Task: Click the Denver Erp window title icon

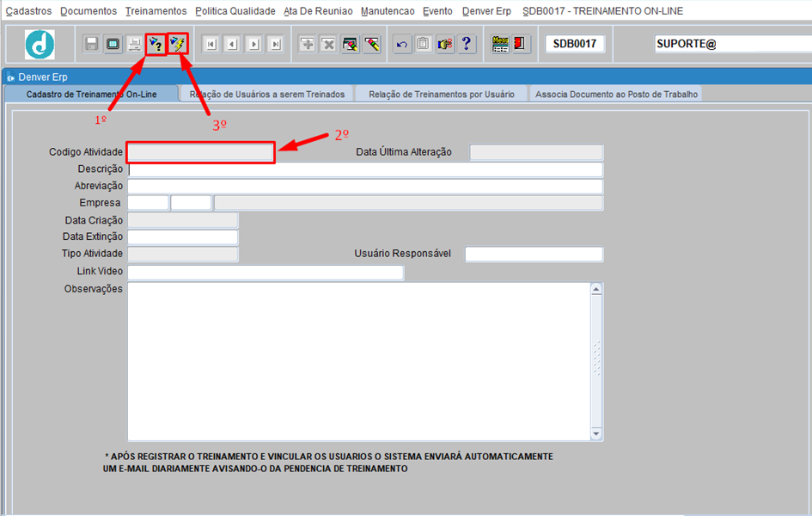Action: pyautogui.click(x=11, y=77)
